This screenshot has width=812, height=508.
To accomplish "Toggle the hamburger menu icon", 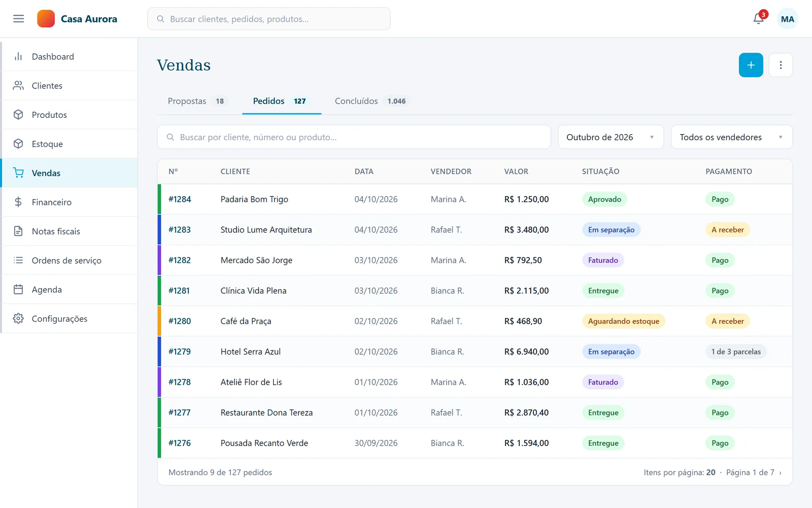I will click(19, 19).
